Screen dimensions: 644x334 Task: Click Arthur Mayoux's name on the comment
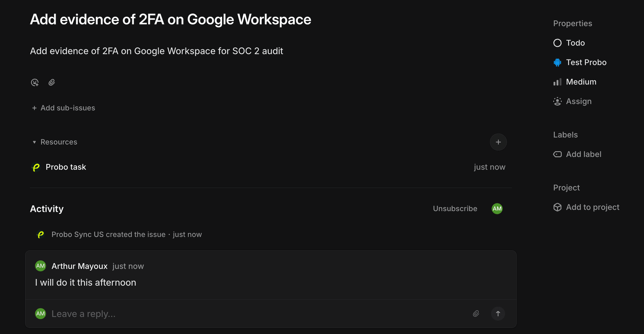(80, 266)
